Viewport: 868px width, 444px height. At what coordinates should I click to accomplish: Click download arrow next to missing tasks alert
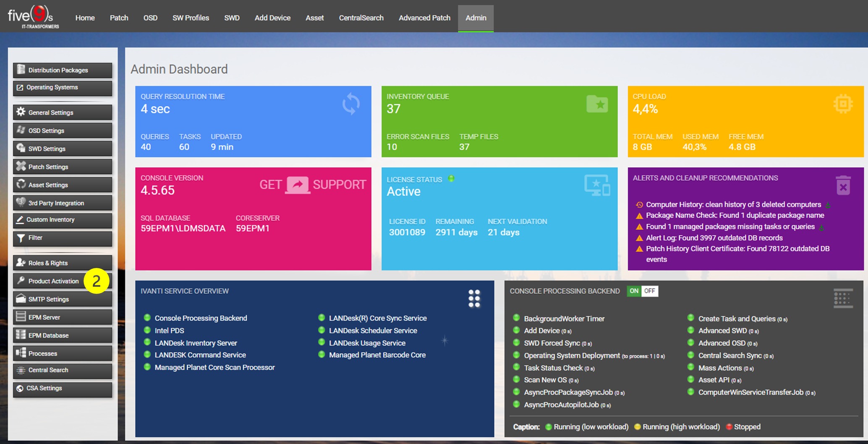click(x=822, y=227)
